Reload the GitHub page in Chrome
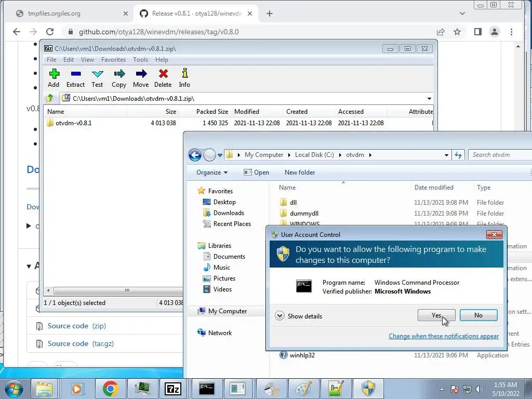Viewport: 532px width, 399px height. click(x=50, y=32)
